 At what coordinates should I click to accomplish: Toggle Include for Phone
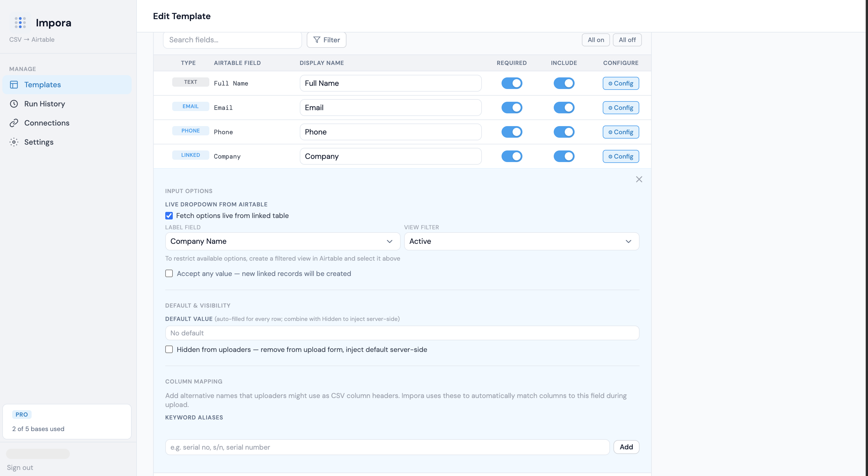[x=564, y=132]
